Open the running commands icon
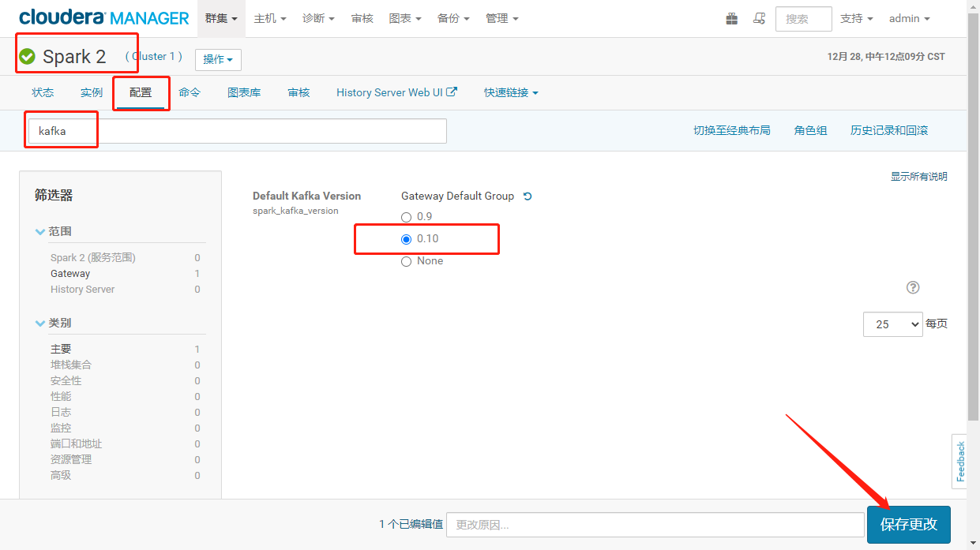The image size is (980, 550). [x=759, y=18]
